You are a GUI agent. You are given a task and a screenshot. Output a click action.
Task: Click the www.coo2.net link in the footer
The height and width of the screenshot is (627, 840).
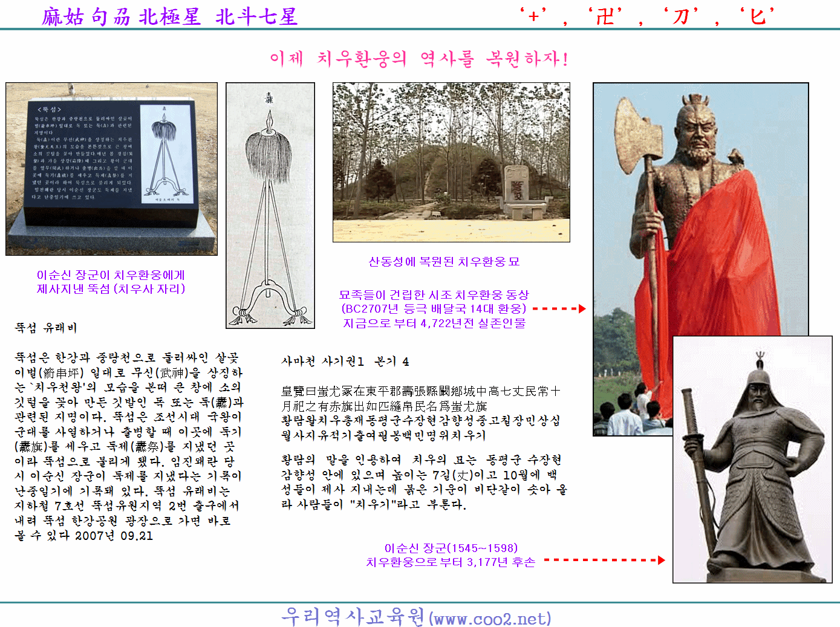tap(490, 619)
